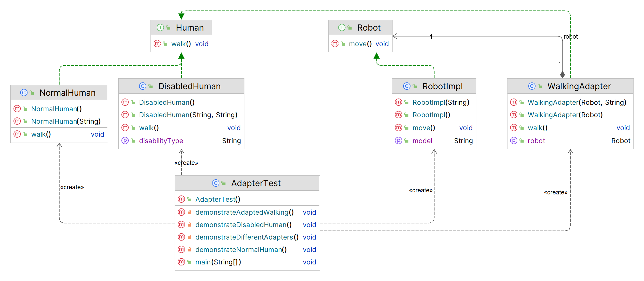Click the property icon beside model field

[x=399, y=140]
